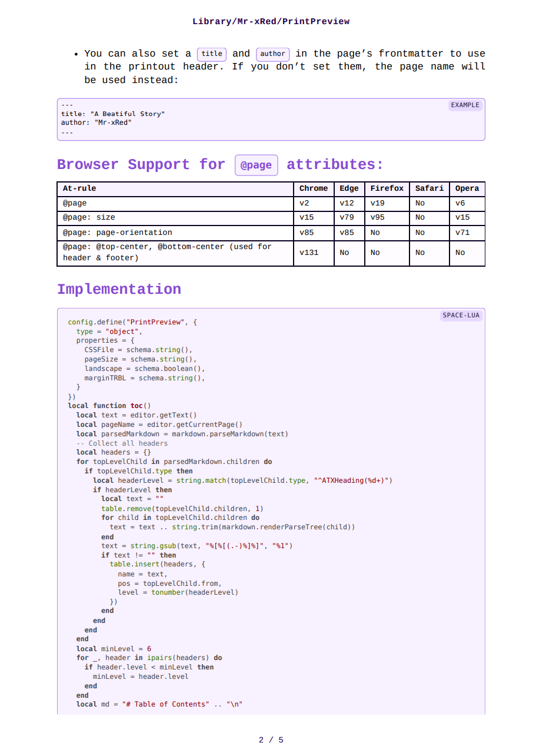The height and width of the screenshot is (756, 536).
Task: Click the Library/Mr-xRed/PrintPreview page header
Action: point(271,22)
